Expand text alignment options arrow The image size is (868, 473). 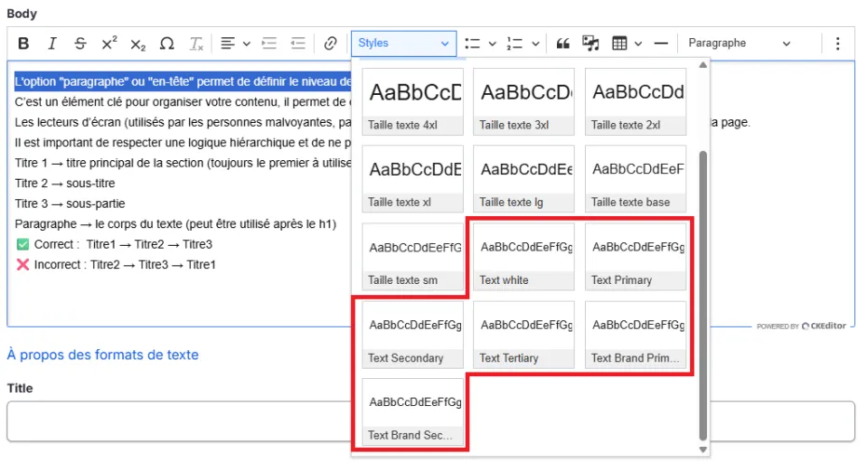(x=247, y=43)
